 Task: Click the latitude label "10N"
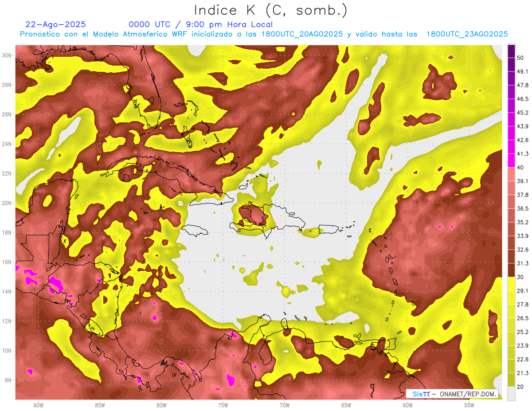[7, 351]
